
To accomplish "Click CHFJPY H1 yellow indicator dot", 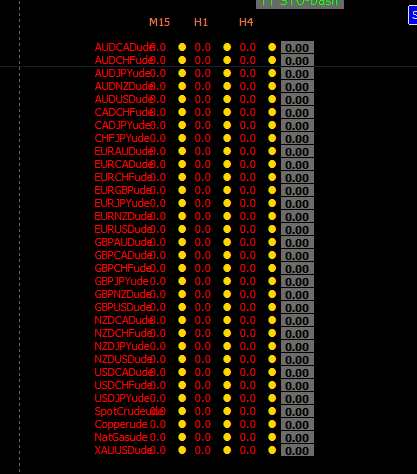I will (227, 138).
